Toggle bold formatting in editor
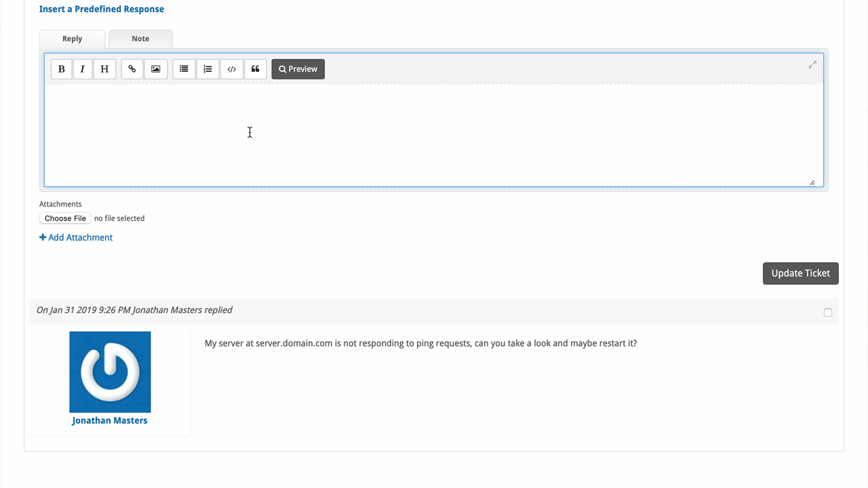 (62, 69)
